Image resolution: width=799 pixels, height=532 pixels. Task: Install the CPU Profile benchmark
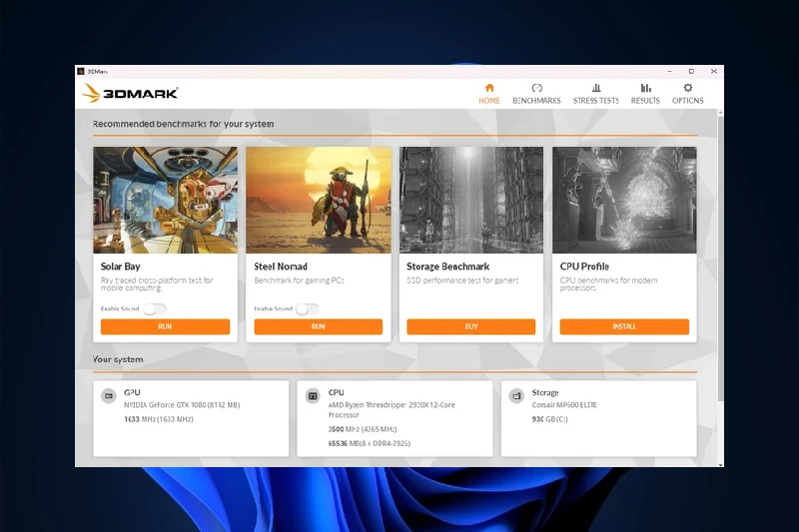pos(624,326)
